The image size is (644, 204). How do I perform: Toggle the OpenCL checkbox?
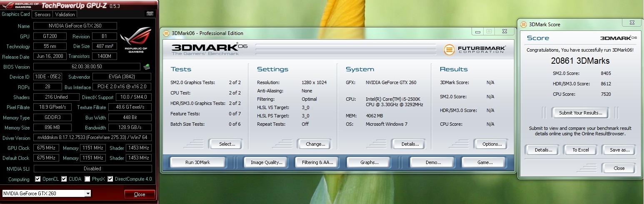(x=38, y=179)
